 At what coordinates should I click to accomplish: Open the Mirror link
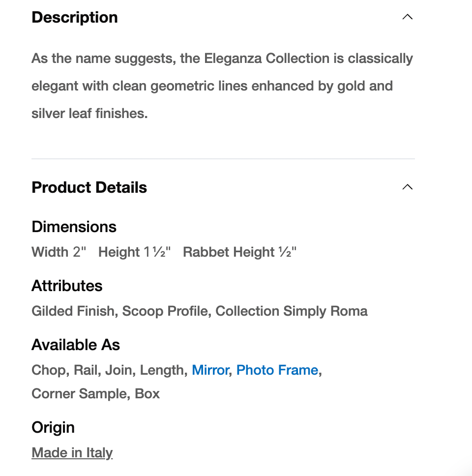pos(210,370)
